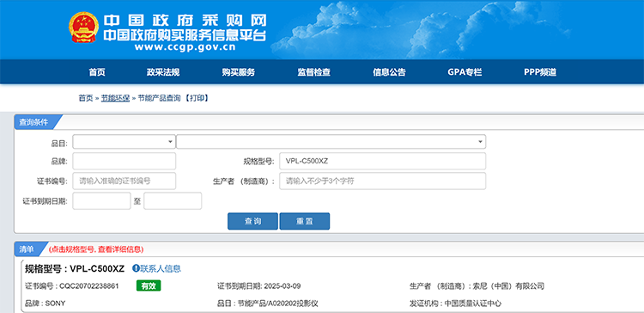This screenshot has width=644, height=313.
Task: Run the search with 查询 button
Action: click(x=252, y=221)
